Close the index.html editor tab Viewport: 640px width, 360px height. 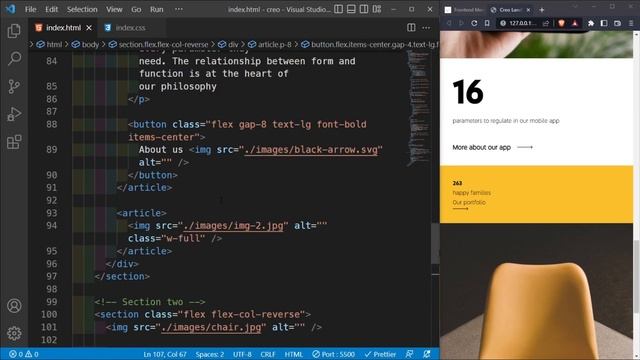pos(89,28)
